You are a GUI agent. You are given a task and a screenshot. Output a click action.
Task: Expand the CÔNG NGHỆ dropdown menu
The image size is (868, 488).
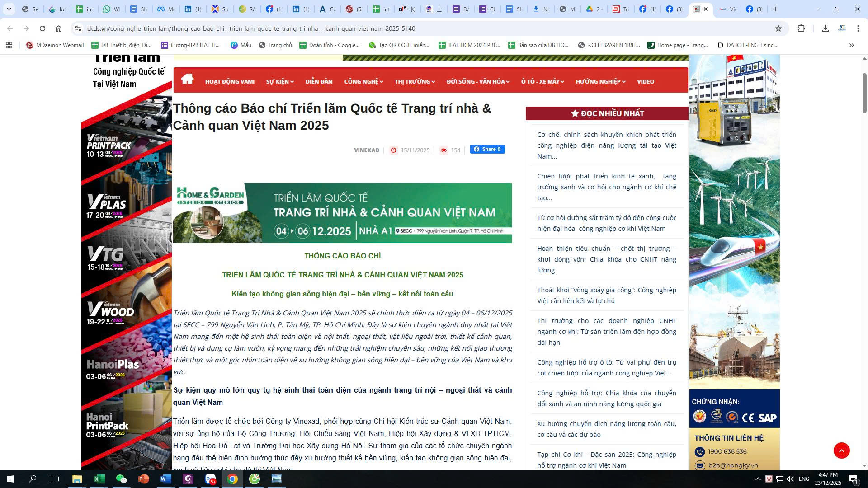pos(363,82)
